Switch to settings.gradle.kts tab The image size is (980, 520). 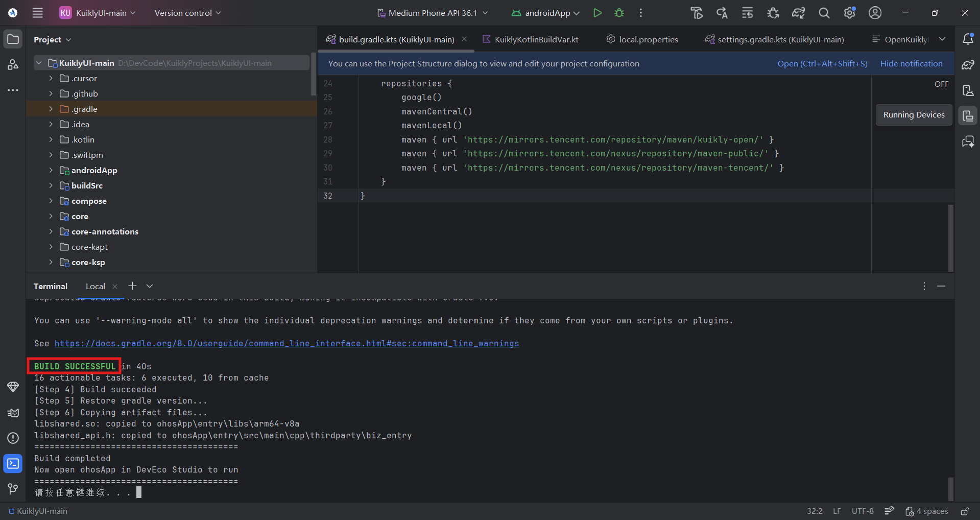tap(774, 39)
